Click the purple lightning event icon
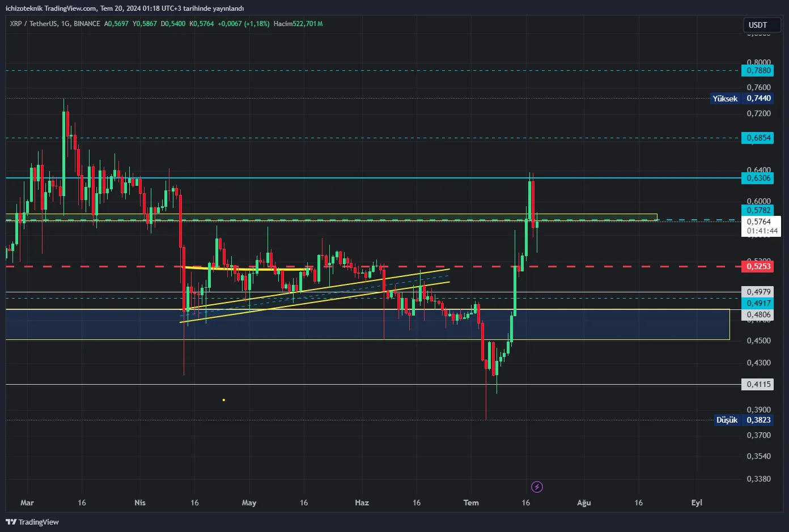The height and width of the screenshot is (532, 789). [x=537, y=487]
